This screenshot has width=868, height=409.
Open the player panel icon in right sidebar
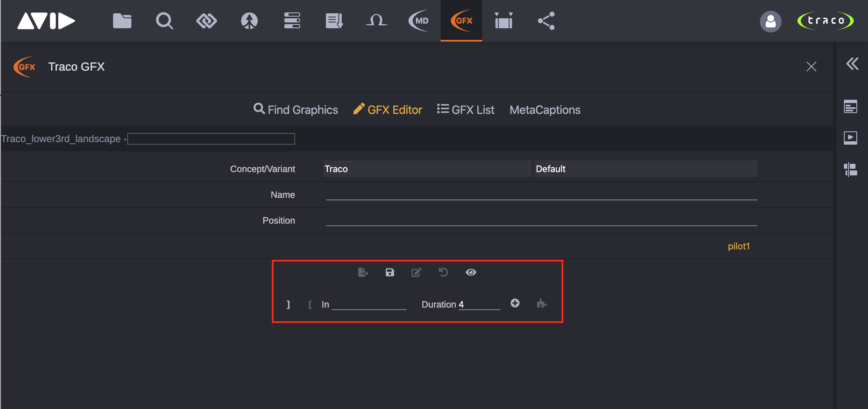851,138
